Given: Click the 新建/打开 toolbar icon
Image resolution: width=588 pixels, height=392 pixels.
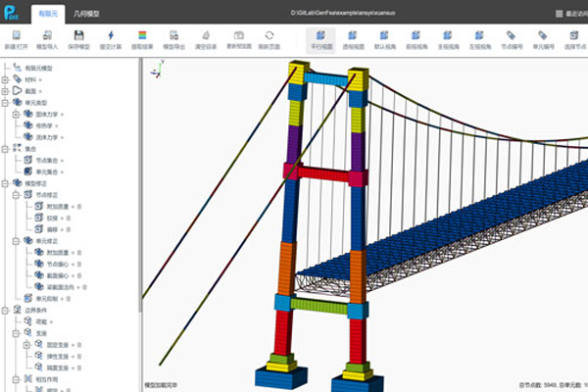Looking at the screenshot, I should (x=16, y=38).
